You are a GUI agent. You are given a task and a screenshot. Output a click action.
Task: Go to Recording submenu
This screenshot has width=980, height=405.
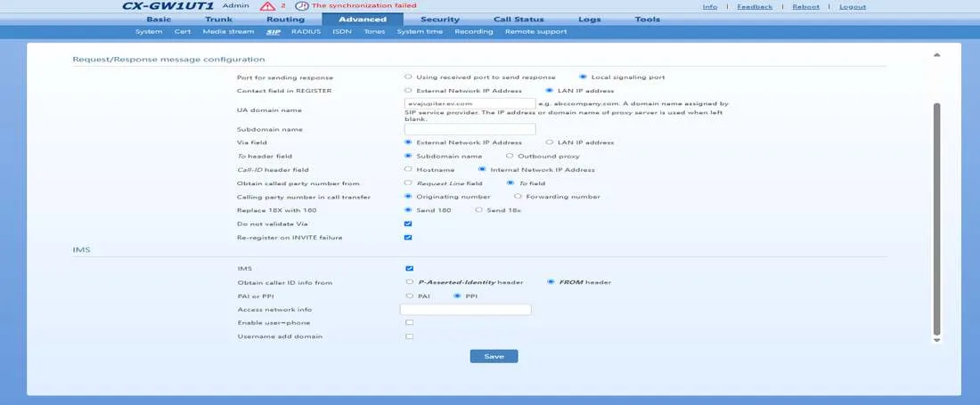pos(474,32)
